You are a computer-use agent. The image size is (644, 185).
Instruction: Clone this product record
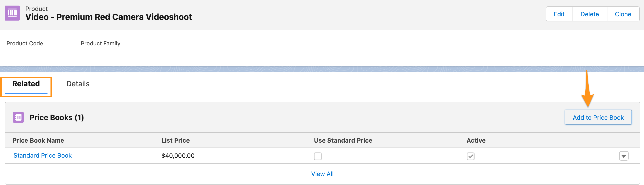click(x=623, y=14)
